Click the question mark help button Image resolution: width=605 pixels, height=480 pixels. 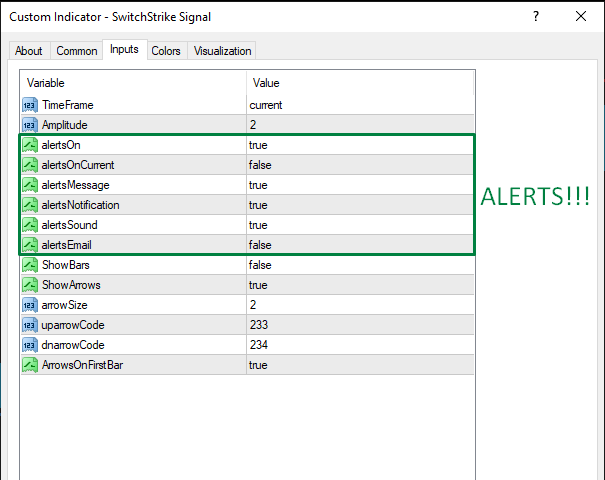[x=536, y=17]
